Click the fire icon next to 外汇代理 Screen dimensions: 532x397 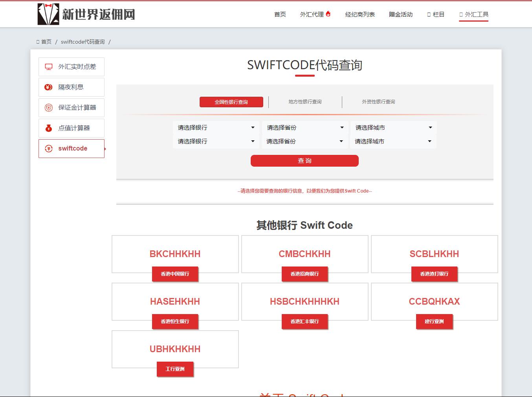pyautogui.click(x=329, y=13)
